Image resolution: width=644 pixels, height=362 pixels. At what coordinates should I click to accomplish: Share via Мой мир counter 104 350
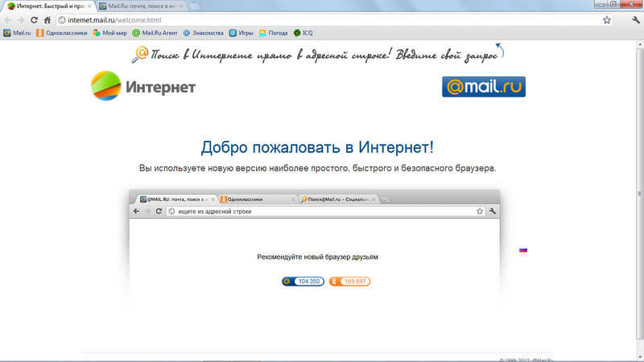click(x=303, y=281)
